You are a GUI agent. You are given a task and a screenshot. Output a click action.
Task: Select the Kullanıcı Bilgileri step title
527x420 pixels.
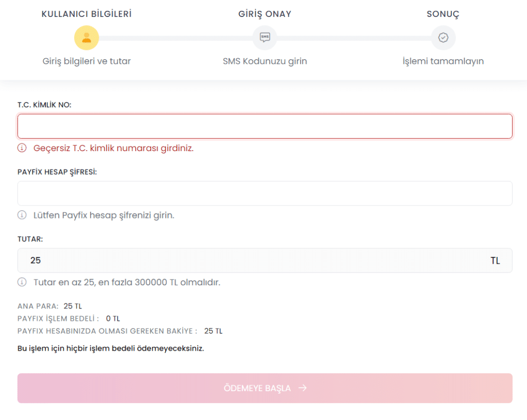click(x=86, y=14)
